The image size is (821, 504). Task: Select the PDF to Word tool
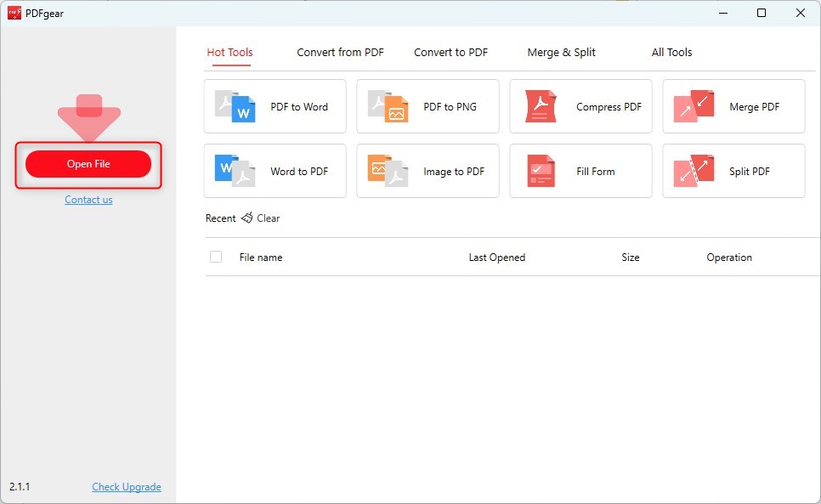[x=274, y=105]
